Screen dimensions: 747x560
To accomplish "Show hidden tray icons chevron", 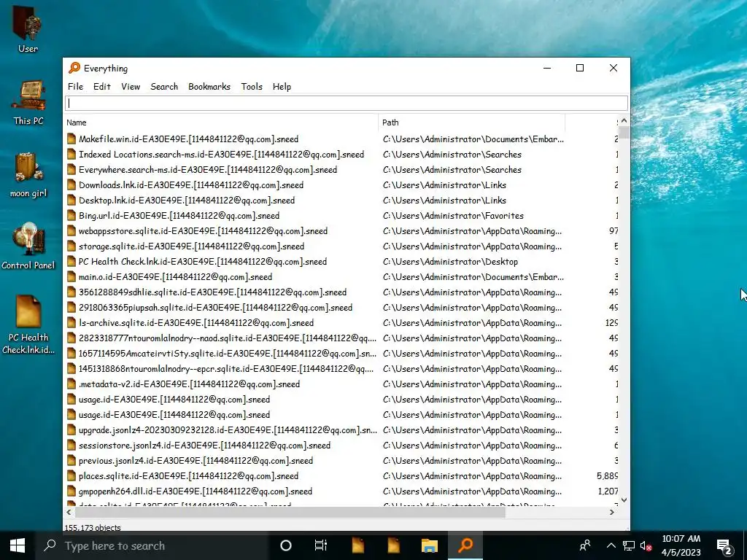I will coord(611,545).
